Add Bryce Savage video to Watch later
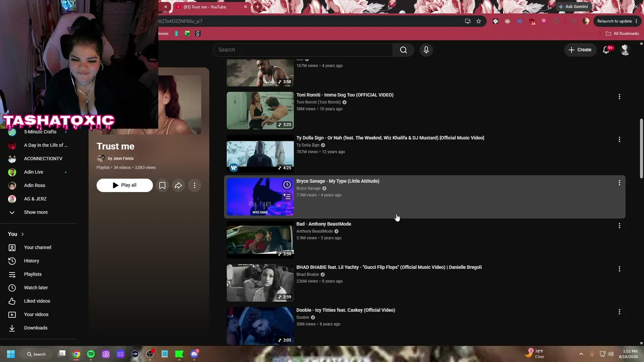Screen dimensions: 644x362 pyautogui.click(x=287, y=185)
